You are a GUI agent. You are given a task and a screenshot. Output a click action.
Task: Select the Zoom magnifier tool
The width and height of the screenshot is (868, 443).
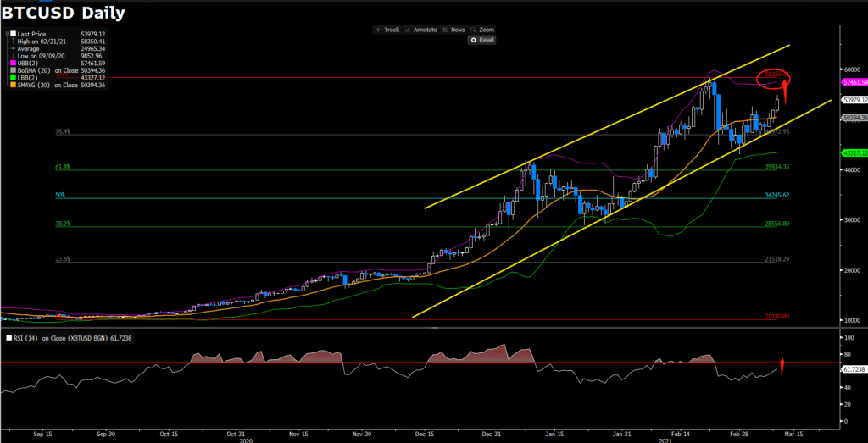tap(482, 30)
